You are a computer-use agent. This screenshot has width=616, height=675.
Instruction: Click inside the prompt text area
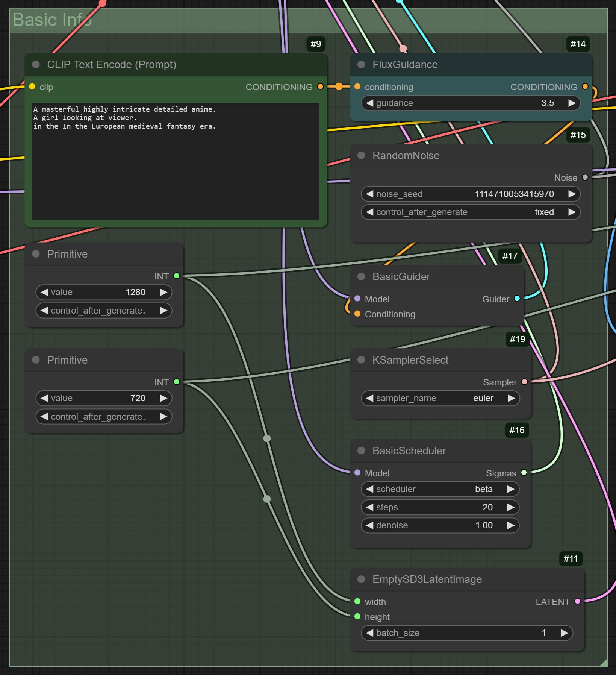pos(176,161)
